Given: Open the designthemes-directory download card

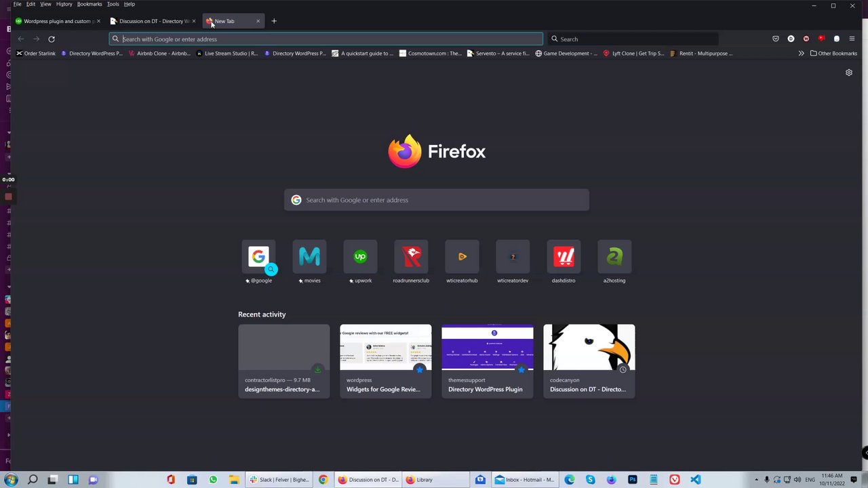Looking at the screenshot, I should (284, 361).
